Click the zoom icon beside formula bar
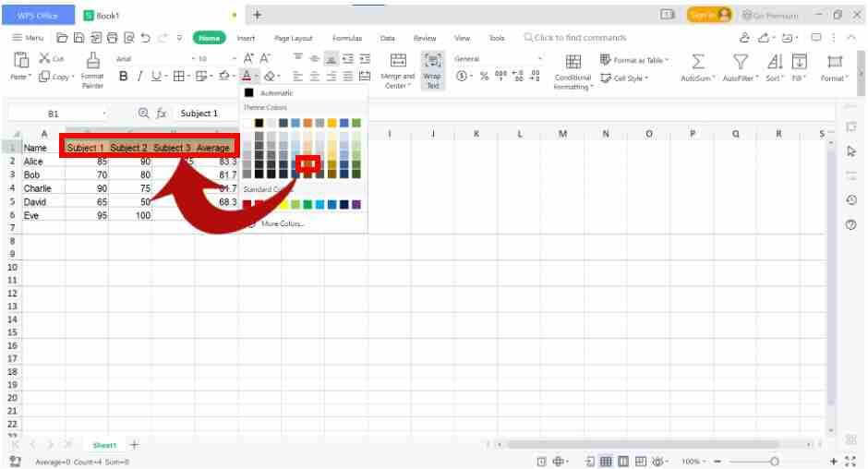The image size is (868, 469). pos(143,114)
